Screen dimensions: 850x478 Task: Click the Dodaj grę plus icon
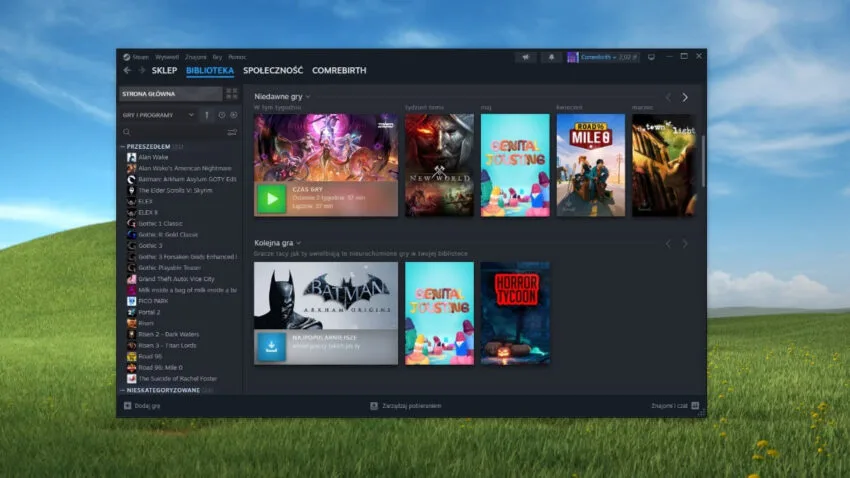pyautogui.click(x=127, y=405)
